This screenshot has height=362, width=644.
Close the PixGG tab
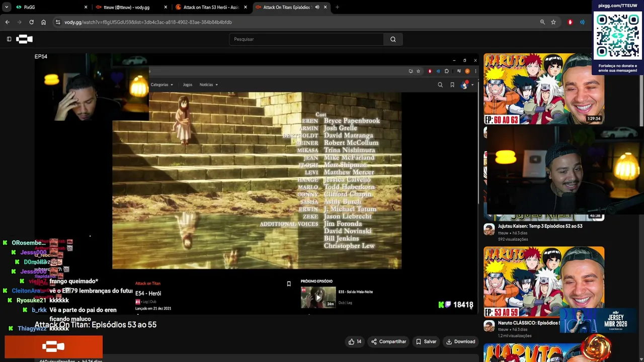tap(86, 7)
